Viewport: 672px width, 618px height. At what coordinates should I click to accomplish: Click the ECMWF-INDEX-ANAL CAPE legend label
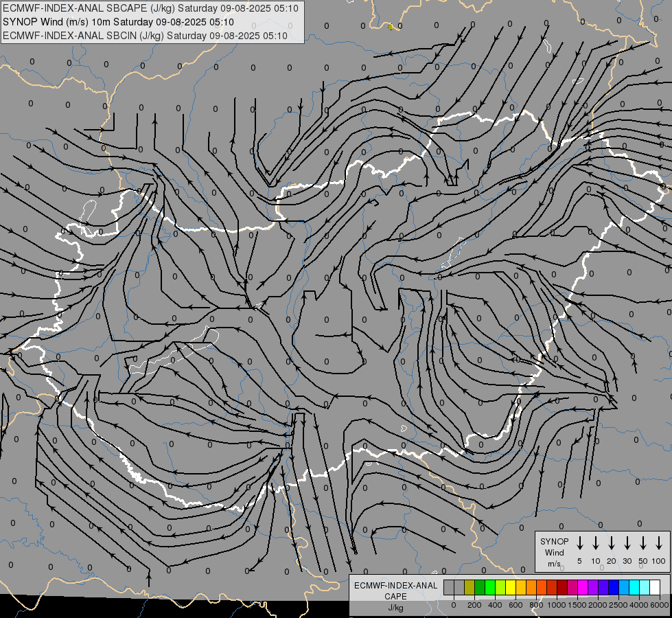click(395, 591)
